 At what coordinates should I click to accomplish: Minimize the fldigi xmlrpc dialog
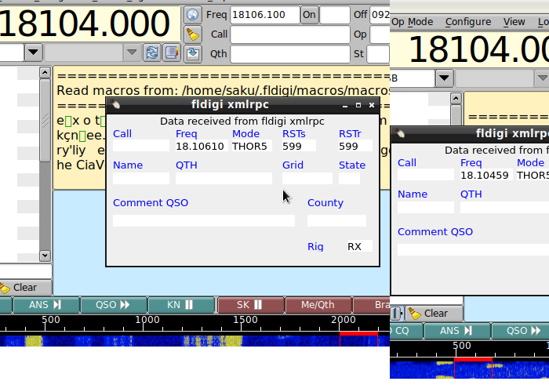(x=345, y=105)
